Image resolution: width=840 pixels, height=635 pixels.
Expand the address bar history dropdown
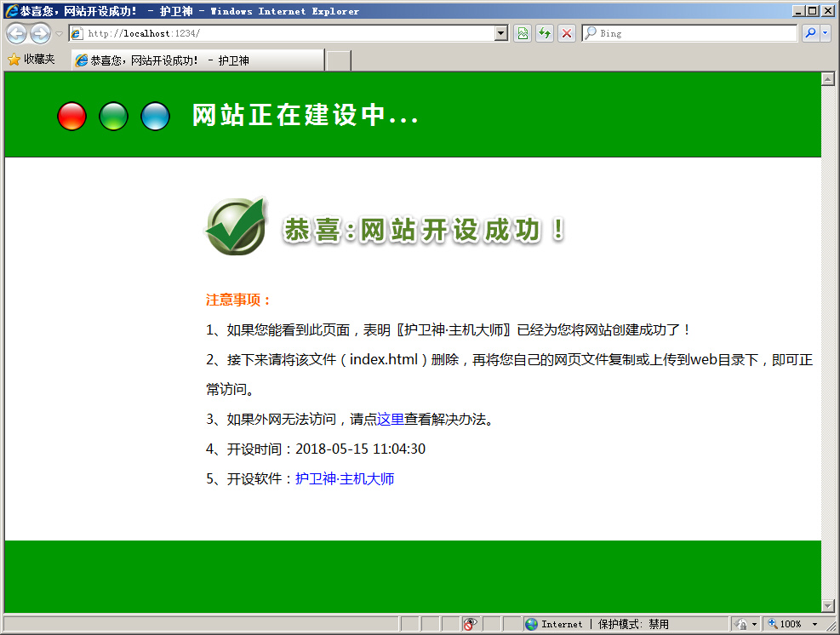pyautogui.click(x=500, y=33)
